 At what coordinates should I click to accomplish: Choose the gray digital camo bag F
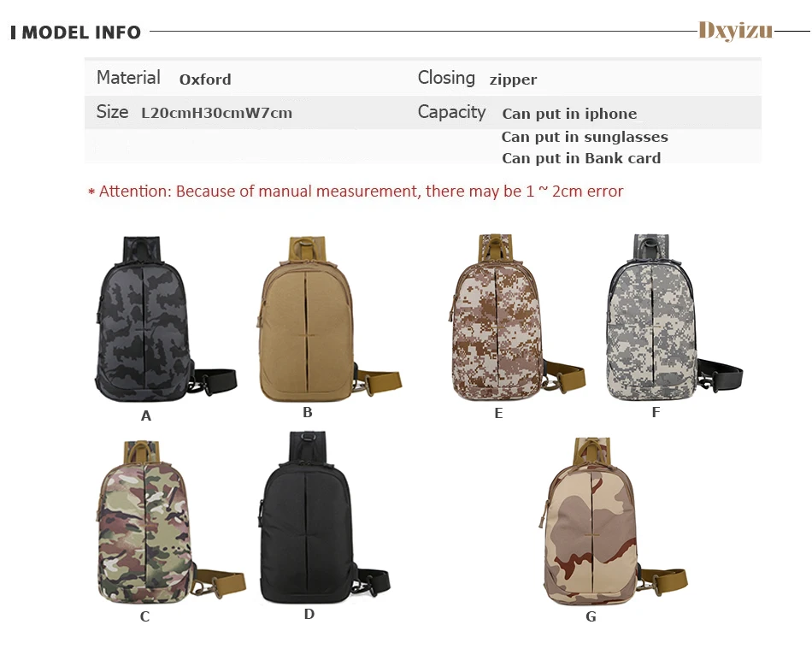pos(674,317)
